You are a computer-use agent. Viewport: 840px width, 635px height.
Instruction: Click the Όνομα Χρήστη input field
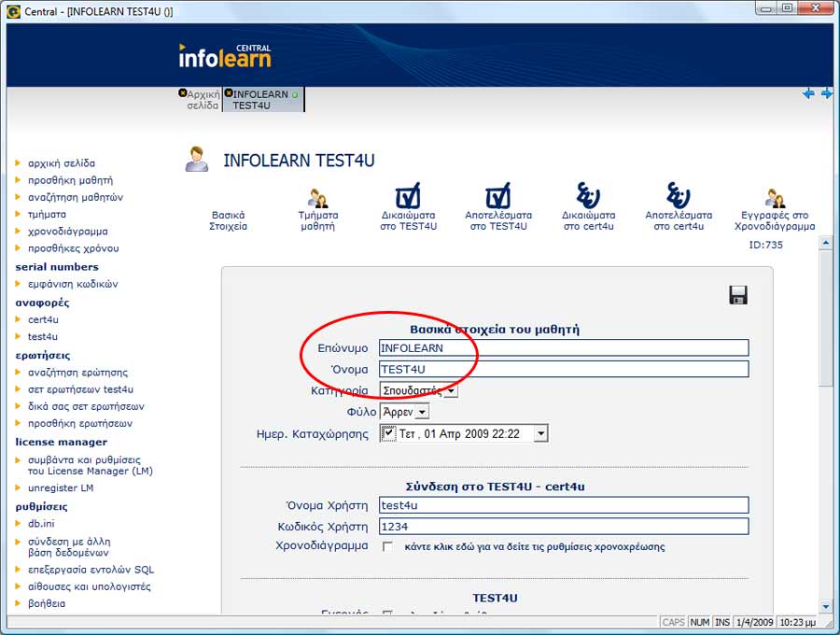click(564, 505)
